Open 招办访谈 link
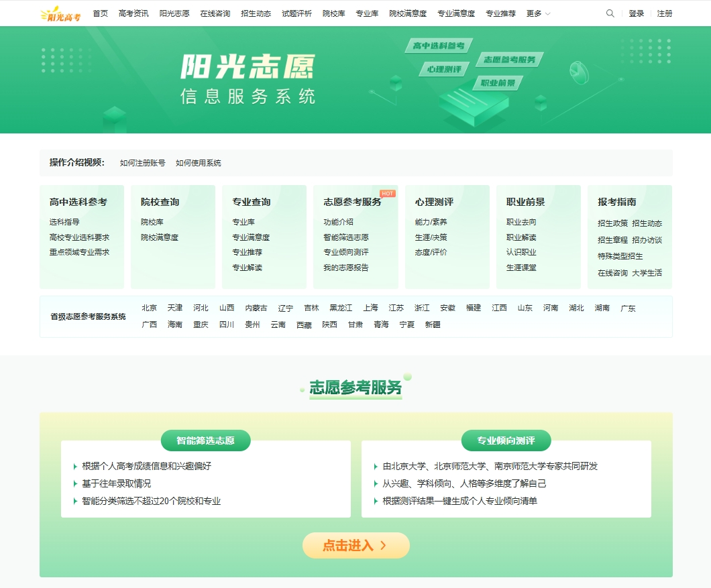The width and height of the screenshot is (711, 588). (x=647, y=240)
